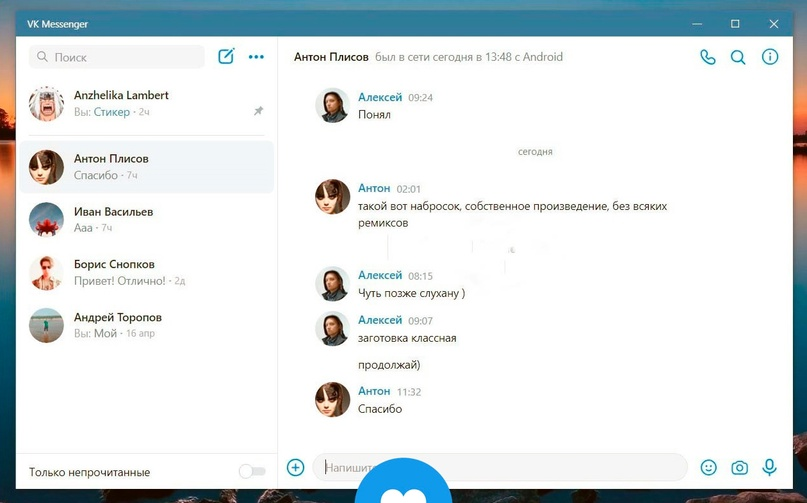Viewport: 807px width, 503px height.
Task: Click the Напишите message input field
Action: click(x=500, y=467)
